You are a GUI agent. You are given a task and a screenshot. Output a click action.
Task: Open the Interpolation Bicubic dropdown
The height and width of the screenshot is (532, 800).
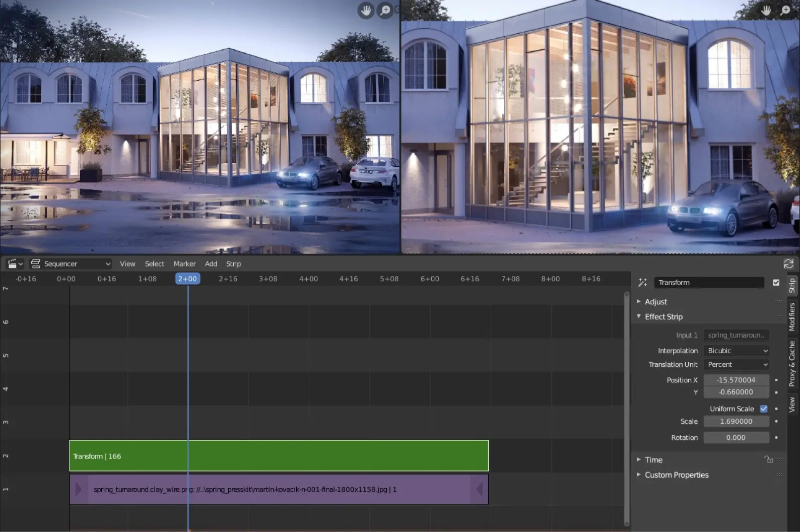737,351
